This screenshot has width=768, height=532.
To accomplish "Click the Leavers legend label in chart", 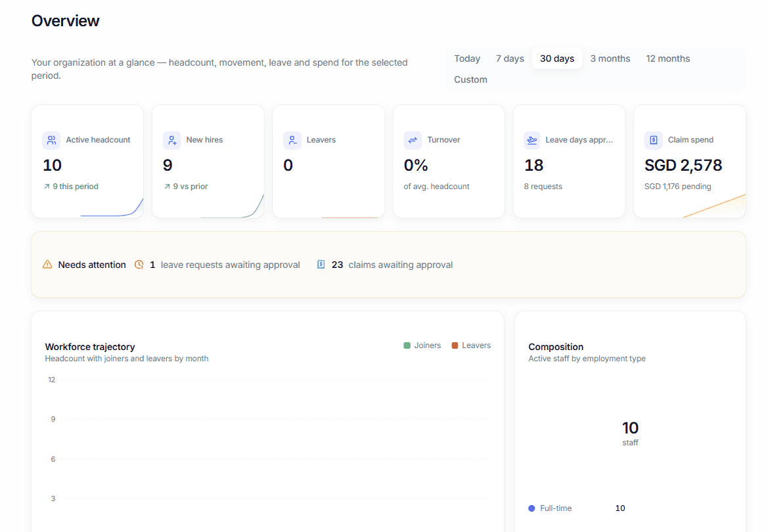I will tap(476, 345).
